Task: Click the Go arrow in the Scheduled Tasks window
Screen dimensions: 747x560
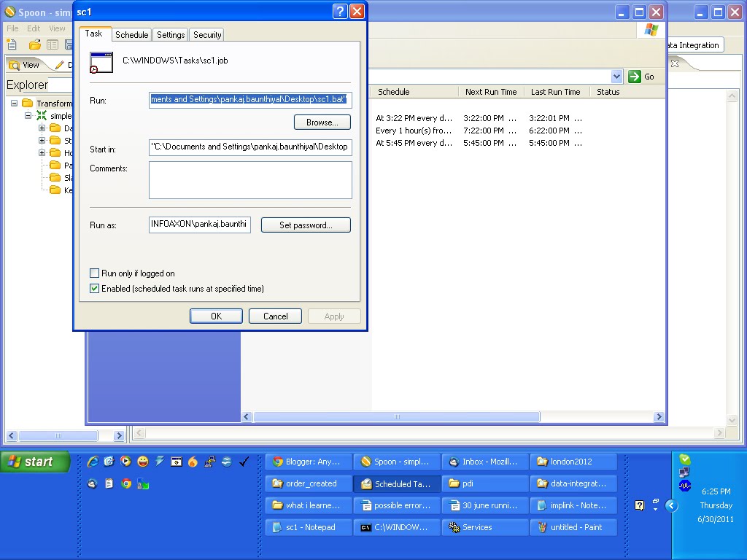Action: coord(633,76)
